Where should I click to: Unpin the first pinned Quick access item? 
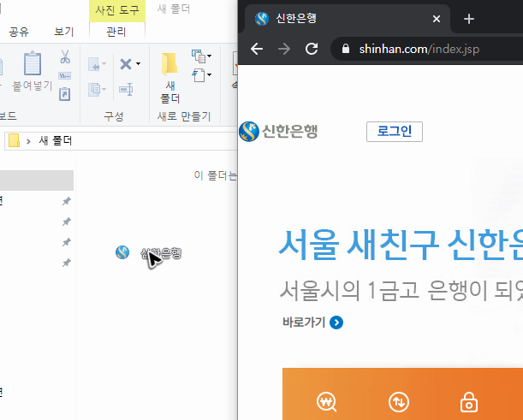(67, 201)
